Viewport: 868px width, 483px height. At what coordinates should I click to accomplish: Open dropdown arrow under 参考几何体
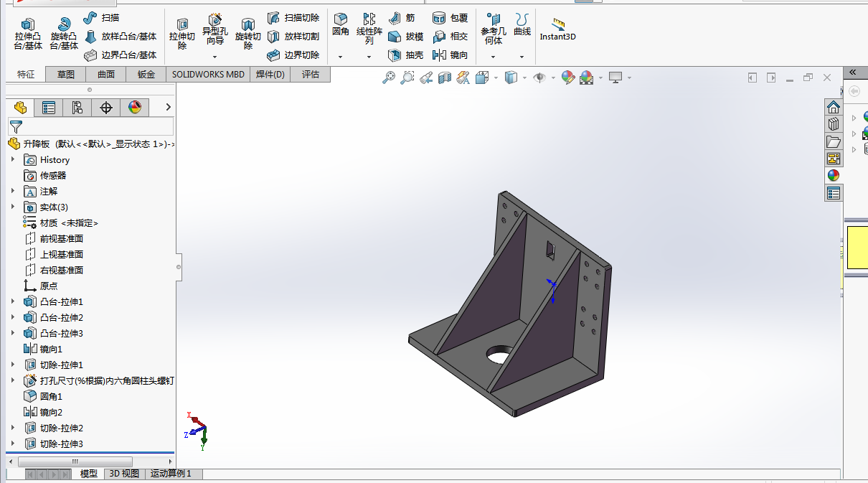[493, 57]
